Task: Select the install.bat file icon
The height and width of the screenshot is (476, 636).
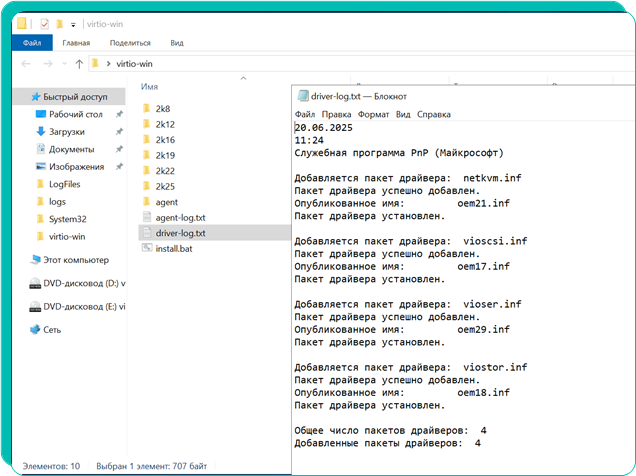Action: click(147, 248)
